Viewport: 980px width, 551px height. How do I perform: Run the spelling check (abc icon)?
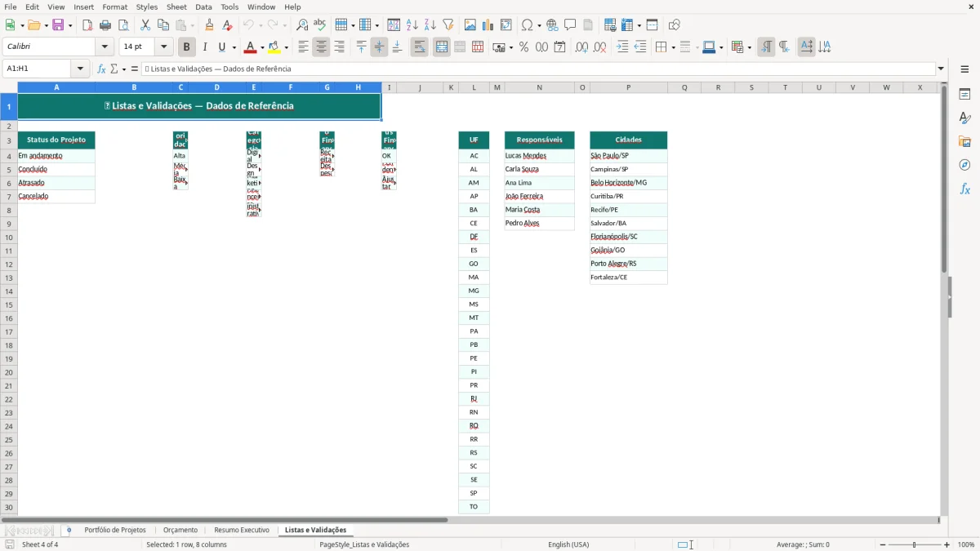click(x=320, y=25)
